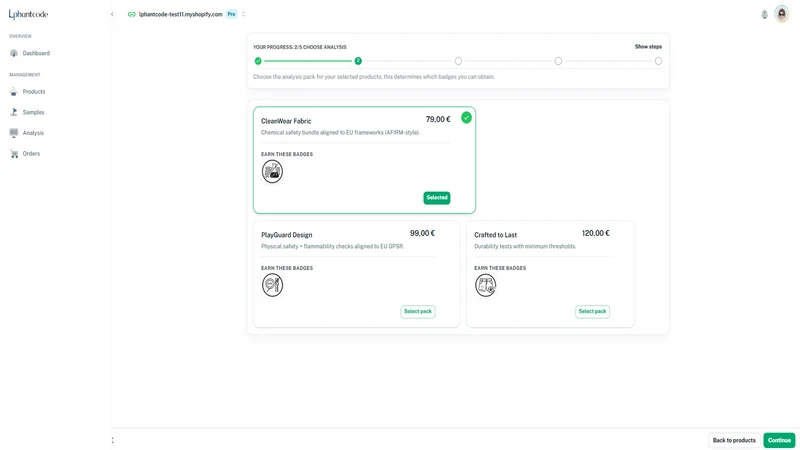Open the user avatar menu

click(x=782, y=14)
